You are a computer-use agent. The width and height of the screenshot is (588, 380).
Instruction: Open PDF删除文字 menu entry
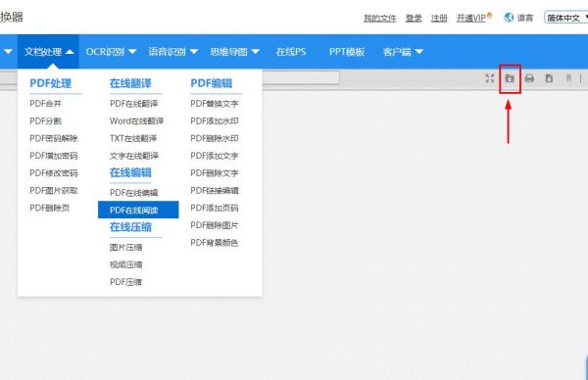pos(215,173)
